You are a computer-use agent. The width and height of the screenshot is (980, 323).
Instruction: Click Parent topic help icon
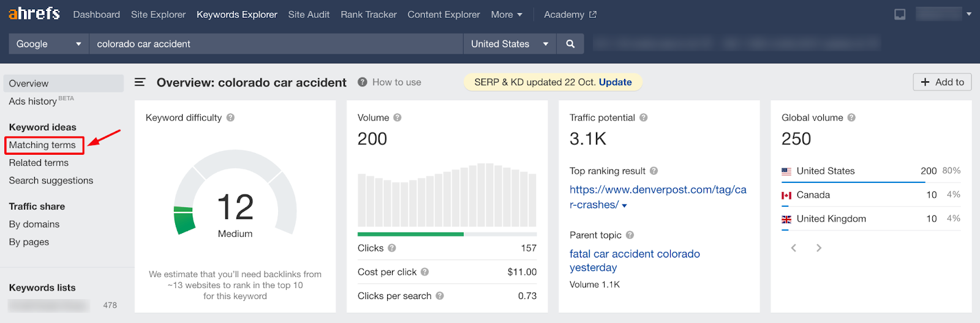[630, 235]
